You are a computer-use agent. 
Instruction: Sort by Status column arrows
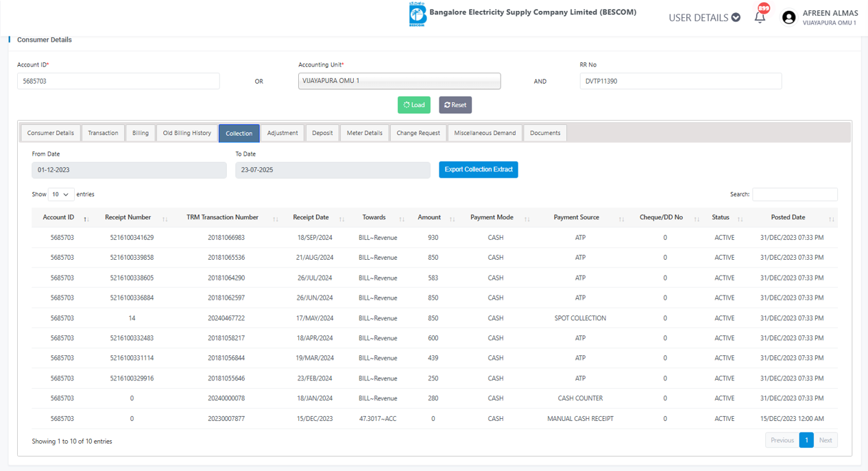point(740,218)
